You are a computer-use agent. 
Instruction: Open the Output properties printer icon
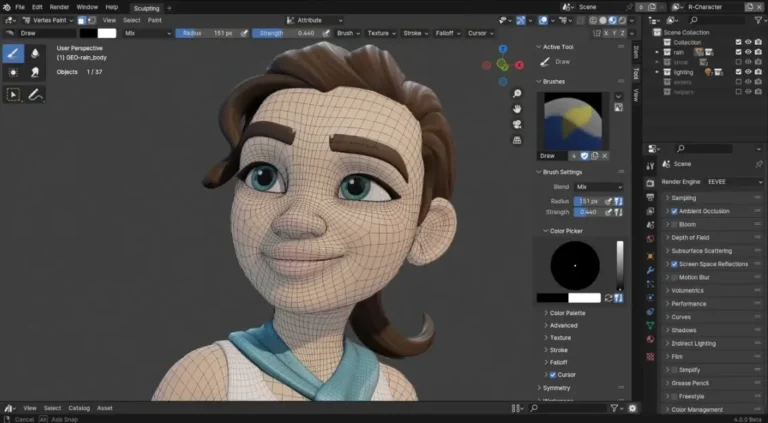(650, 197)
